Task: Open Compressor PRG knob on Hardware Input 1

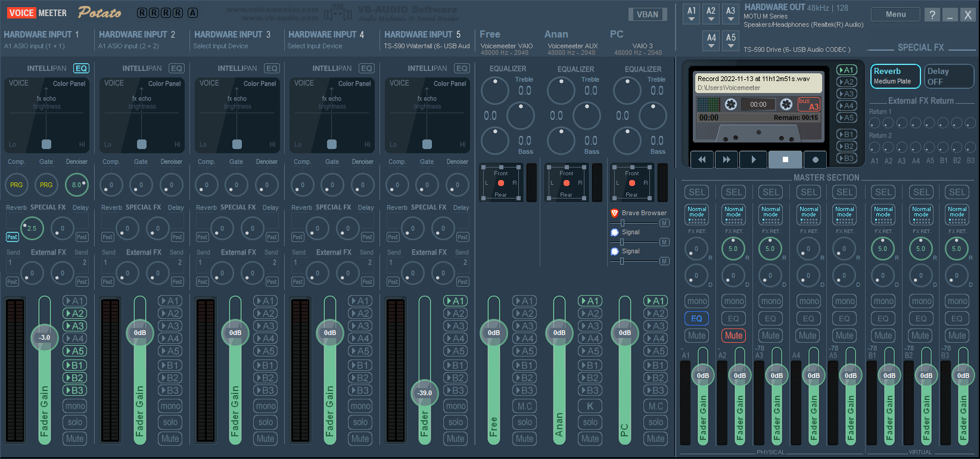Action: [17, 185]
